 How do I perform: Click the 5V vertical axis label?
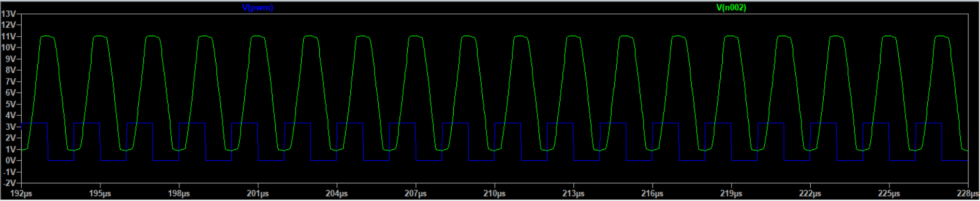(11, 104)
